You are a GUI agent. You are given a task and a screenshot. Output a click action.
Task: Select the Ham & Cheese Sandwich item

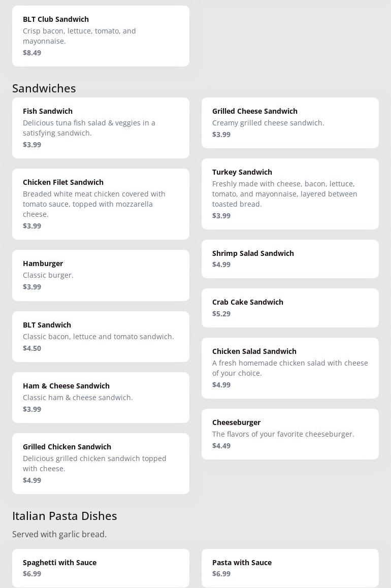[101, 398]
